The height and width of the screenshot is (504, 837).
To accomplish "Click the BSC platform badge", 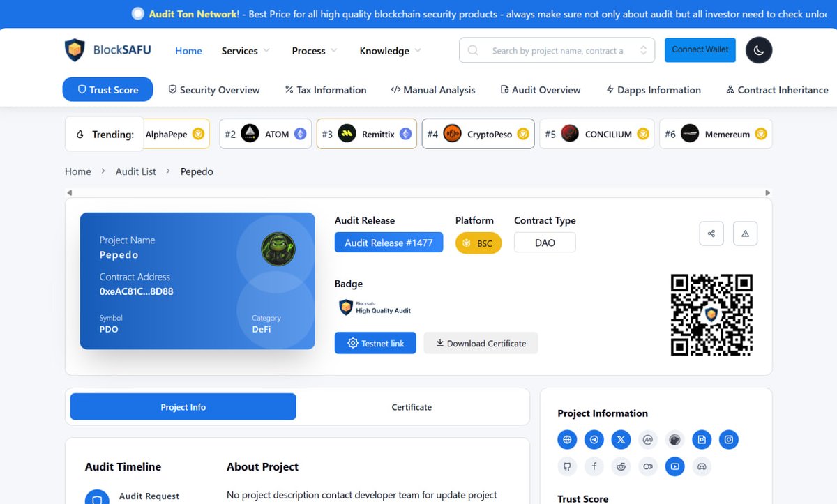I will [478, 243].
